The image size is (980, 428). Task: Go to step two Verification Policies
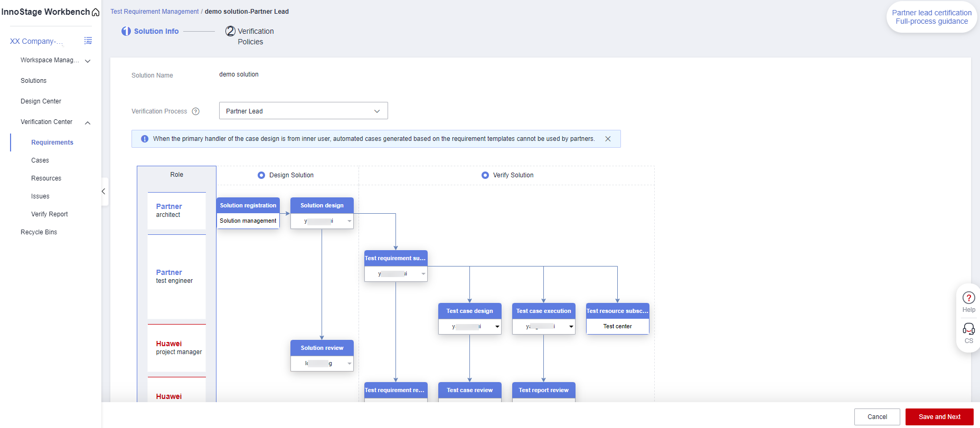pyautogui.click(x=250, y=36)
